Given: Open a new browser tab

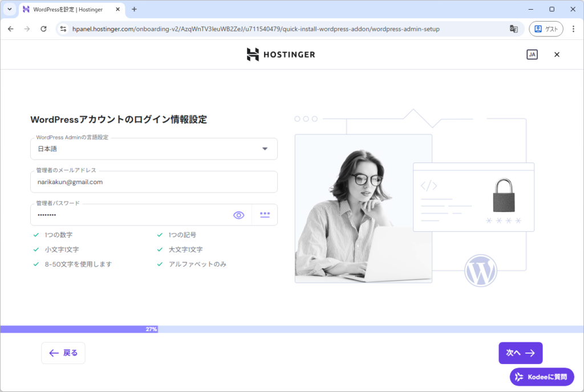Looking at the screenshot, I should [135, 9].
